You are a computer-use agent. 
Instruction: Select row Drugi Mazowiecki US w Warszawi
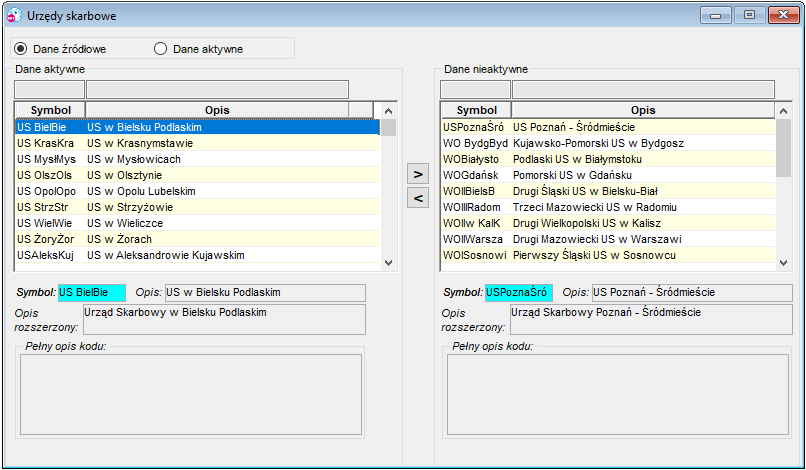pyautogui.click(x=609, y=239)
